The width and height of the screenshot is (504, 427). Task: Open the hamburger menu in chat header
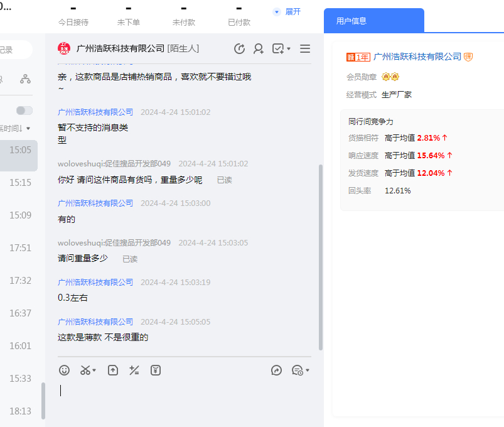[305, 49]
